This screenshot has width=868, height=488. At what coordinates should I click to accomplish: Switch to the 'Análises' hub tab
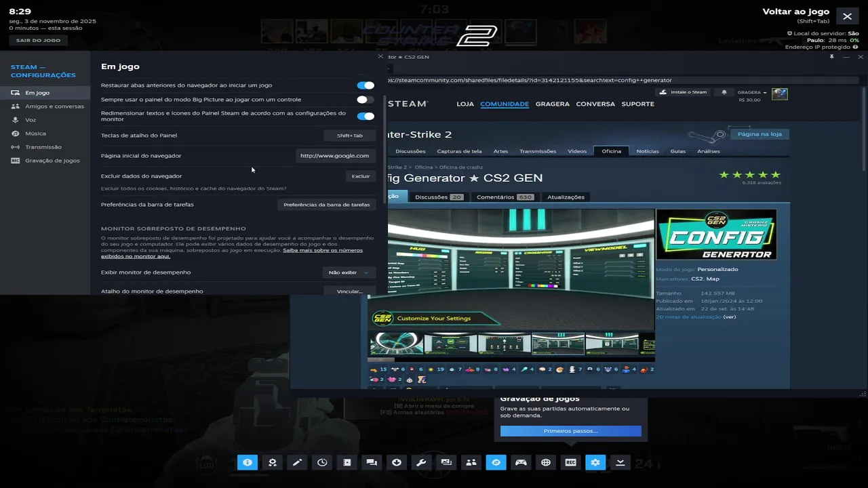tap(709, 151)
